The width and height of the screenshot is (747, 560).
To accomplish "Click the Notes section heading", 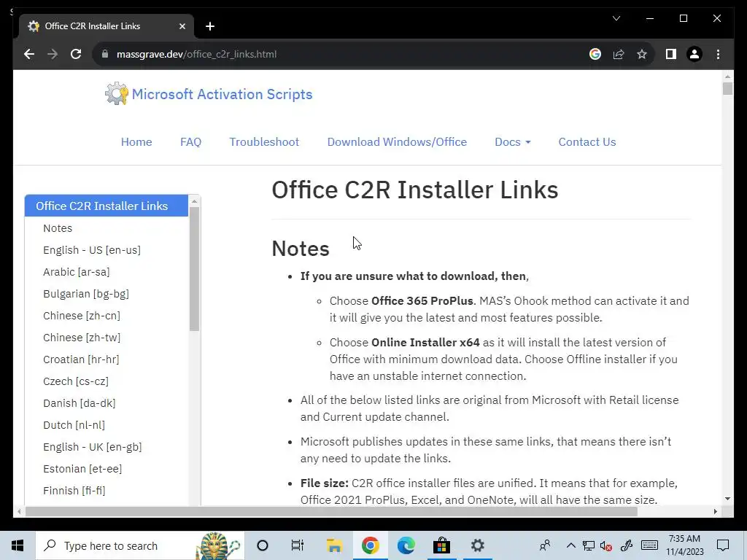I will click(x=300, y=249).
